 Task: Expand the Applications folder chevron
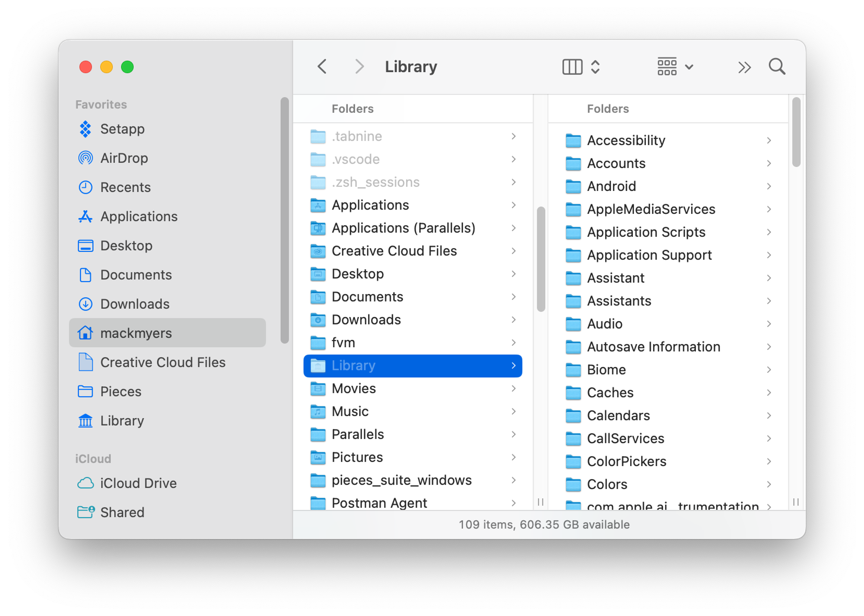coord(513,205)
